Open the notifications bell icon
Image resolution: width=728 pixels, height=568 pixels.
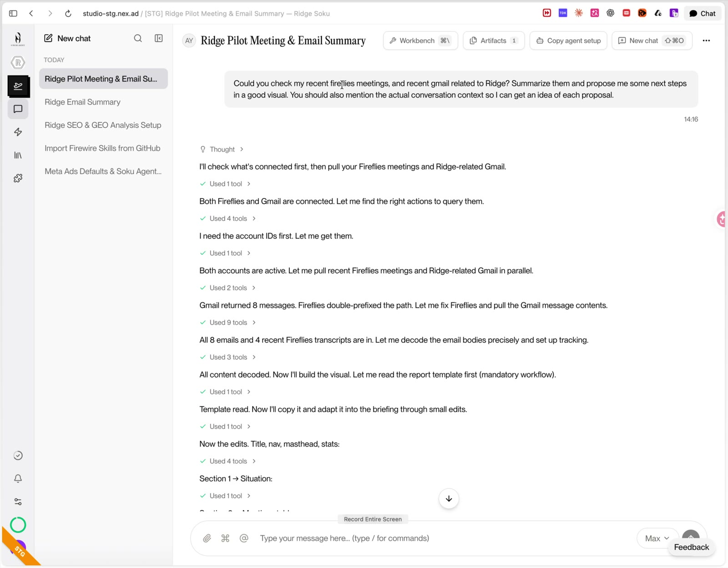[18, 478]
